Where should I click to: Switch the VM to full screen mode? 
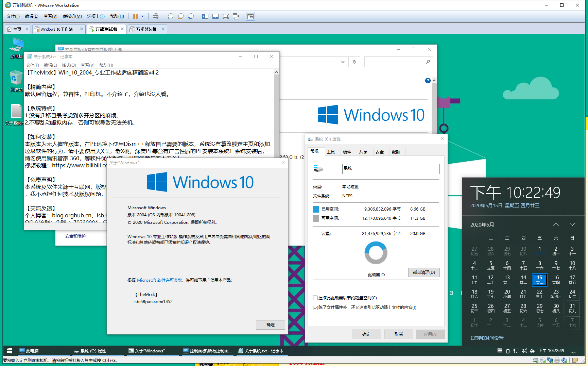pos(226,16)
